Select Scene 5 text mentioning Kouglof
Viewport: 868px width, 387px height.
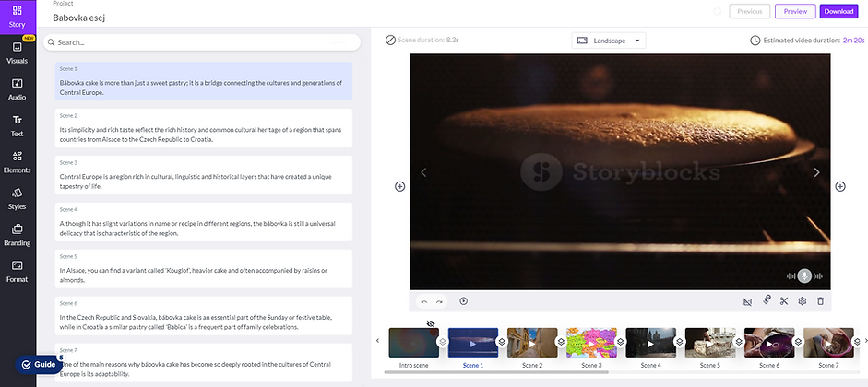click(x=204, y=269)
